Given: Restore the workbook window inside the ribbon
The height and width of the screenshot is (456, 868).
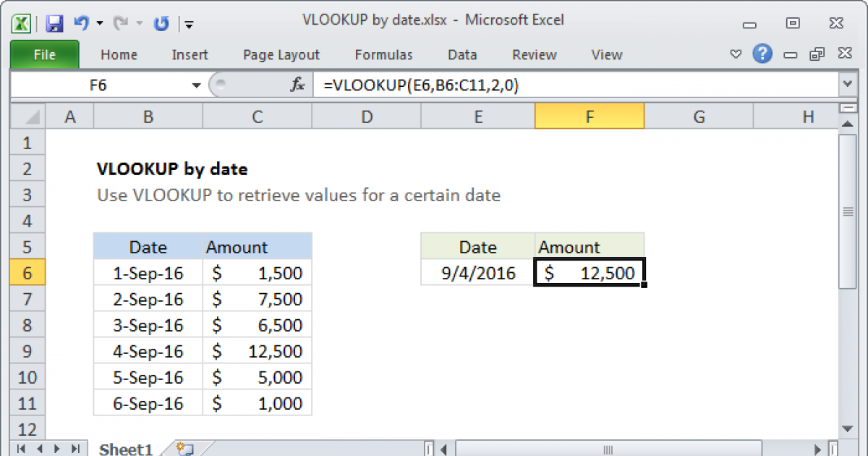Looking at the screenshot, I should pos(817,54).
